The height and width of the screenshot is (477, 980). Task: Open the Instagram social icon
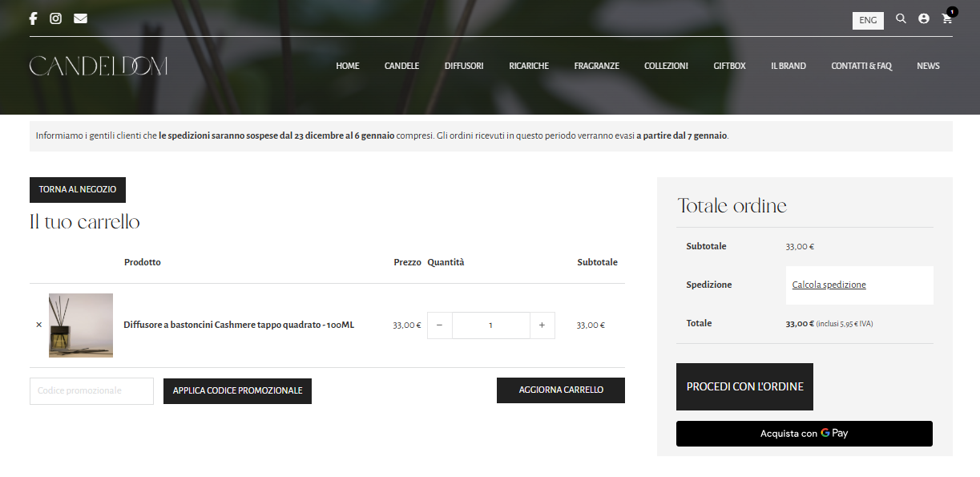(x=55, y=18)
